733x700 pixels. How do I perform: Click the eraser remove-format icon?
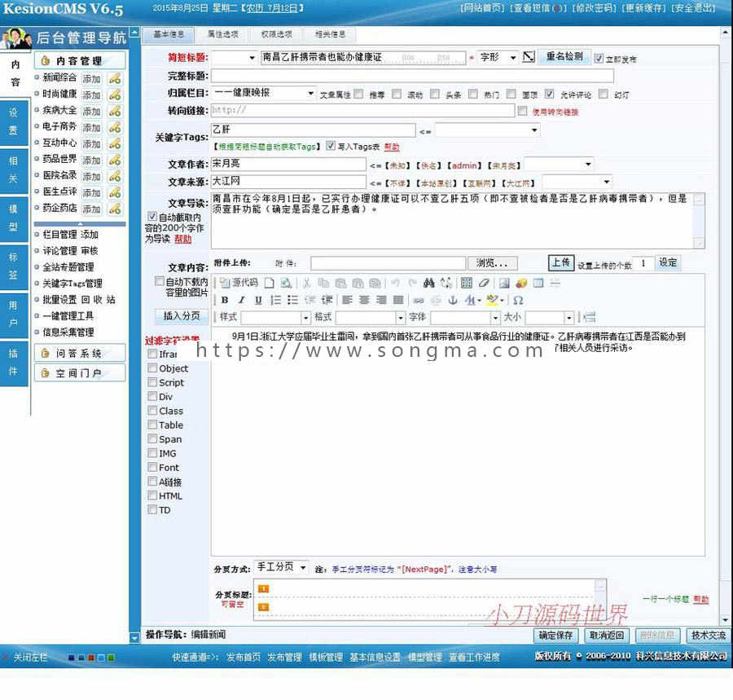click(483, 283)
